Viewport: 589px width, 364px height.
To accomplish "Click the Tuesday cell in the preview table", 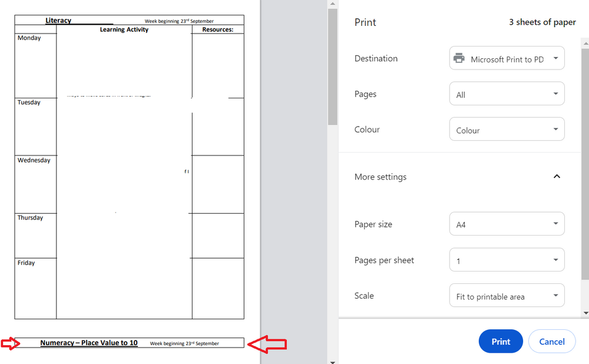I will tap(35, 127).
